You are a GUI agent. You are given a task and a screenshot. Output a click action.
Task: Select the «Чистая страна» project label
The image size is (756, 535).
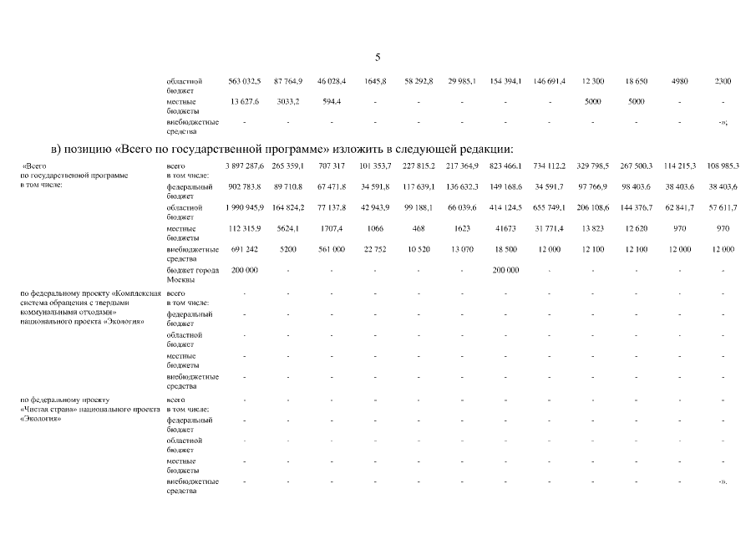pos(89,409)
